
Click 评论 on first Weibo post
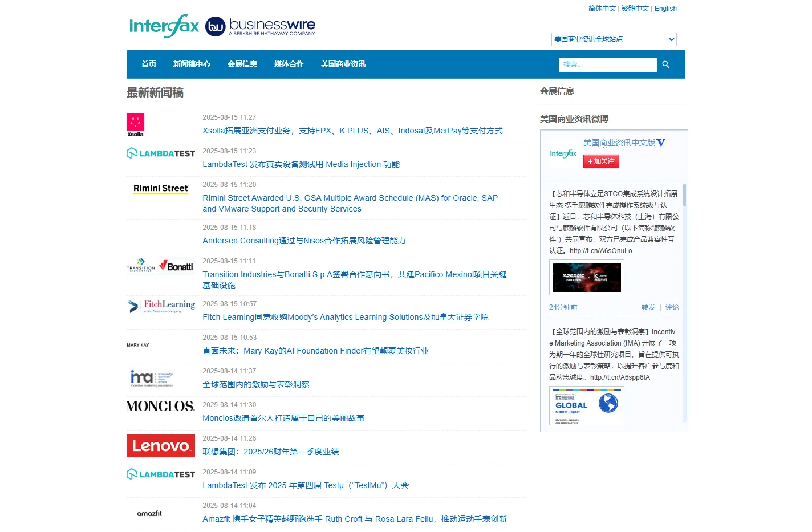click(x=672, y=307)
